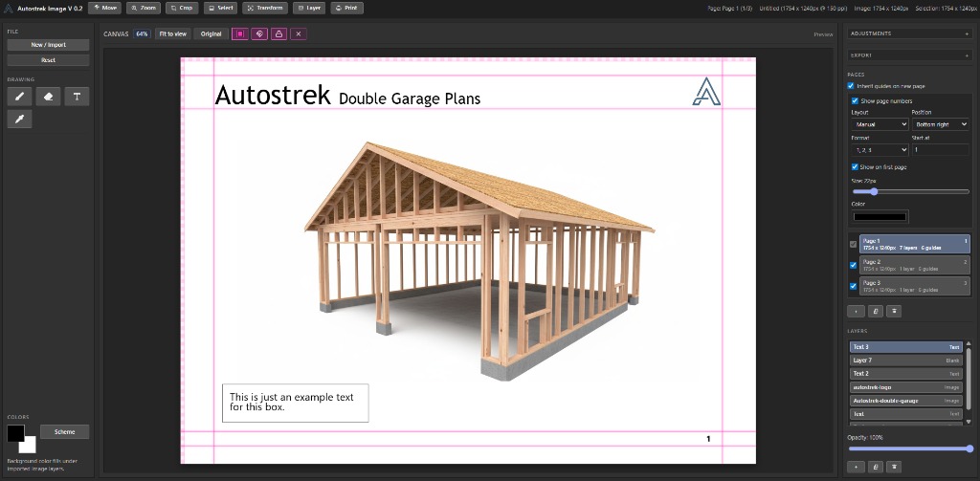Select the Text drawing tool
980x481 pixels.
tap(77, 97)
